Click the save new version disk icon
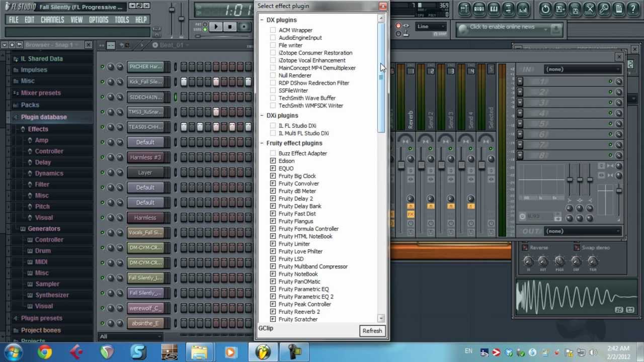 click(560, 9)
